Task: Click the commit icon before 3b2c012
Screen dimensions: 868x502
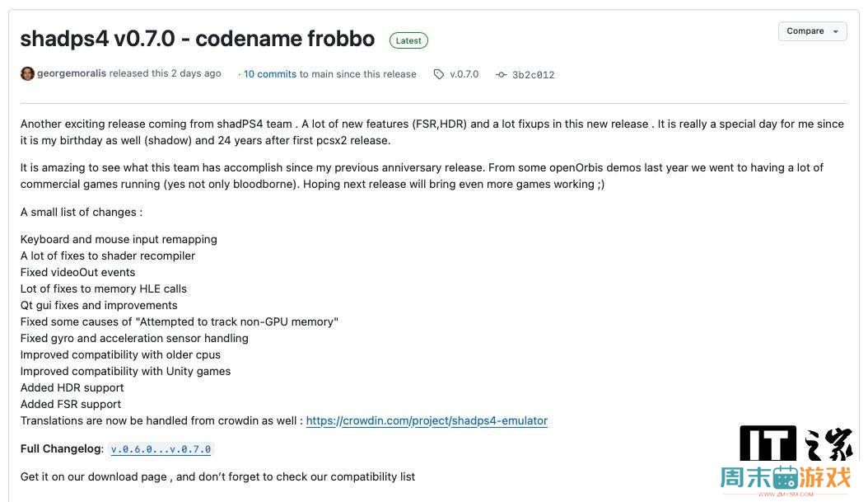Action: [501, 74]
